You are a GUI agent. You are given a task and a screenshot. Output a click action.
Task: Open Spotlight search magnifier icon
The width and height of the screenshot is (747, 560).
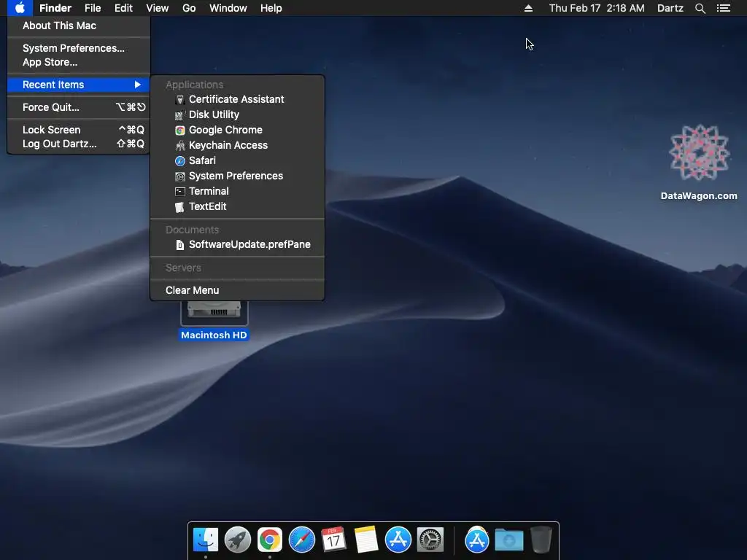(x=700, y=8)
